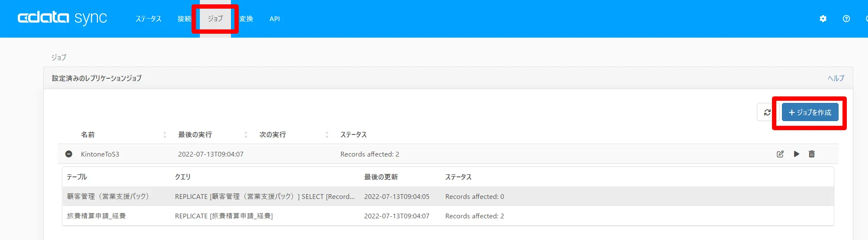This screenshot has height=240, width=868.
Task: Go to the 変換 tab
Action: [246, 19]
